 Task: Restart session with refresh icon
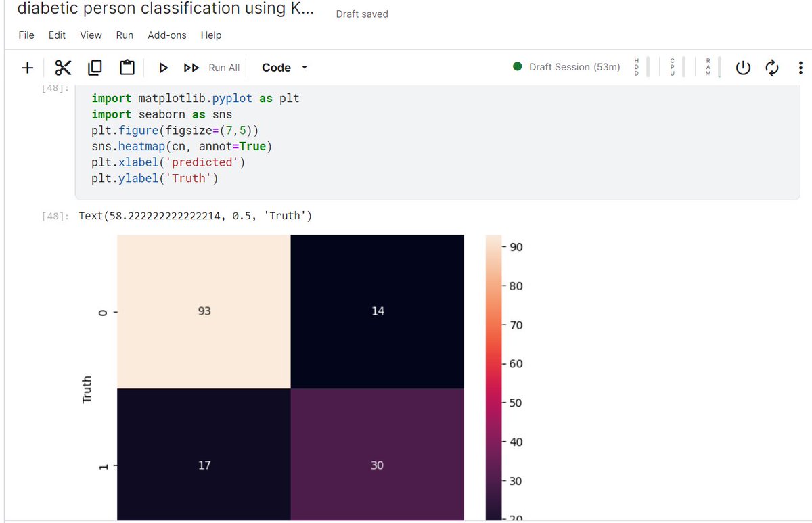[771, 68]
